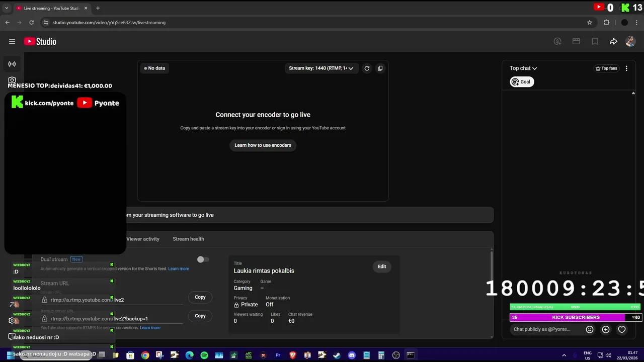644x362 pixels.
Task: Switch to the Stream health tab
Action: [x=188, y=239]
